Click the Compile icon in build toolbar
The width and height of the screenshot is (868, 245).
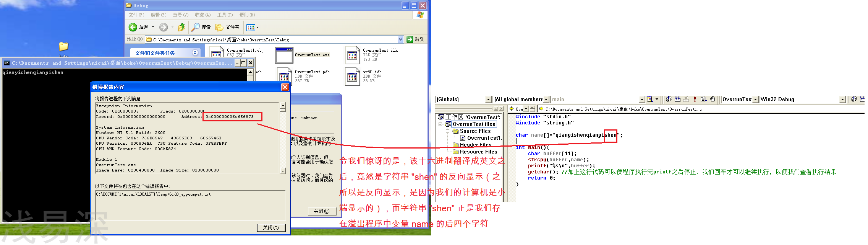point(669,99)
